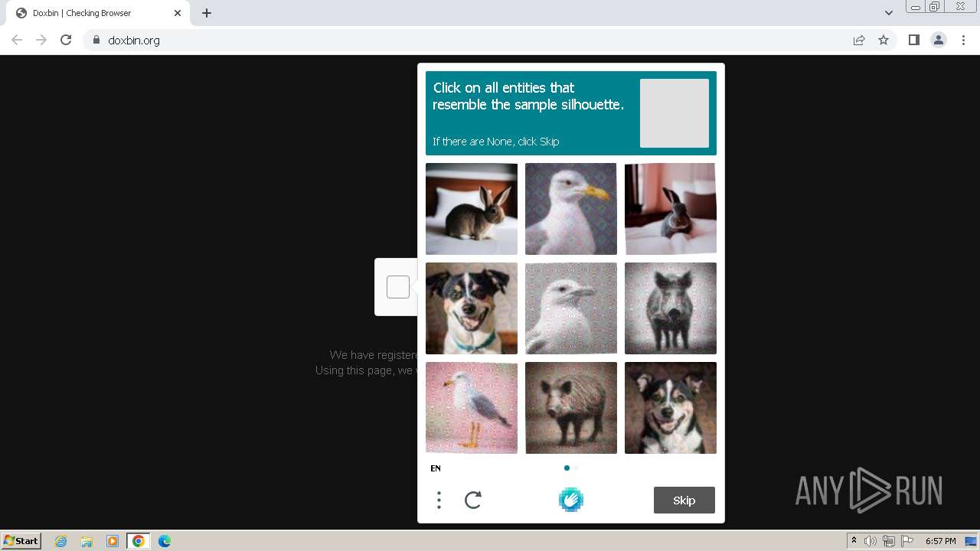Click the volume speaker tray icon

pyautogui.click(x=871, y=541)
